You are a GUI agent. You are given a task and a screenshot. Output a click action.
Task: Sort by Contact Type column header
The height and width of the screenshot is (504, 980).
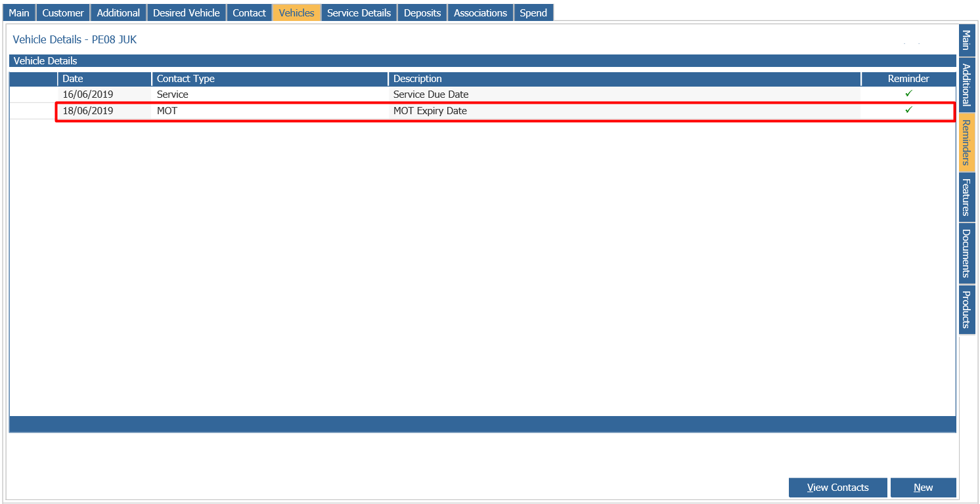coord(270,79)
